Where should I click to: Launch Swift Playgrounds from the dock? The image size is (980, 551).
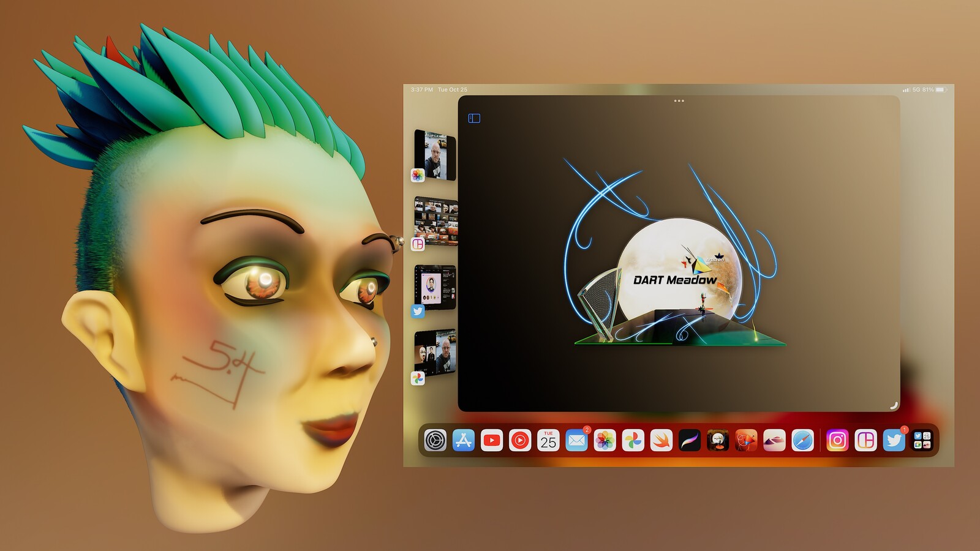[x=661, y=440]
